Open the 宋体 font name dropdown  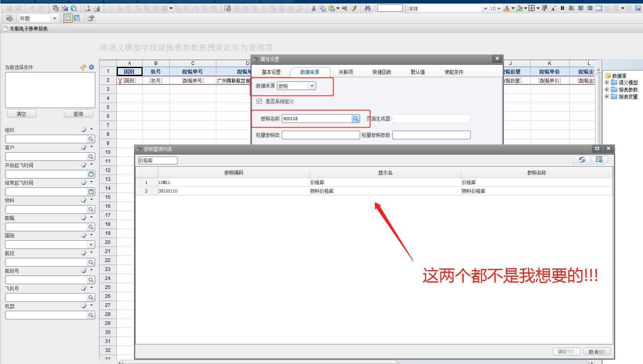tap(485, 9)
